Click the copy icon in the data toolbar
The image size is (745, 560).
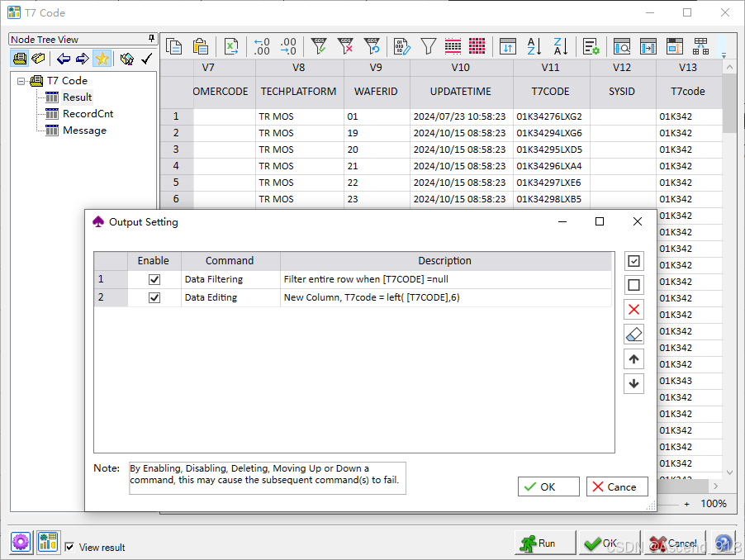click(x=174, y=46)
